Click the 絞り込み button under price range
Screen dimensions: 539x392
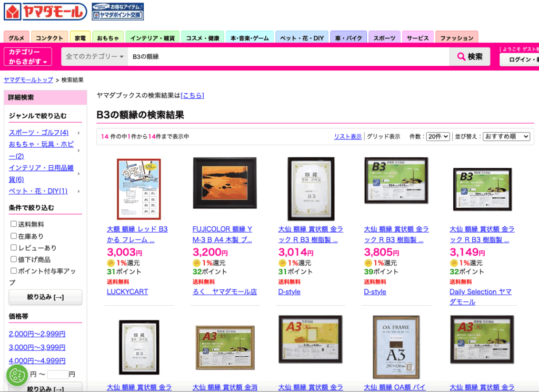click(45, 388)
